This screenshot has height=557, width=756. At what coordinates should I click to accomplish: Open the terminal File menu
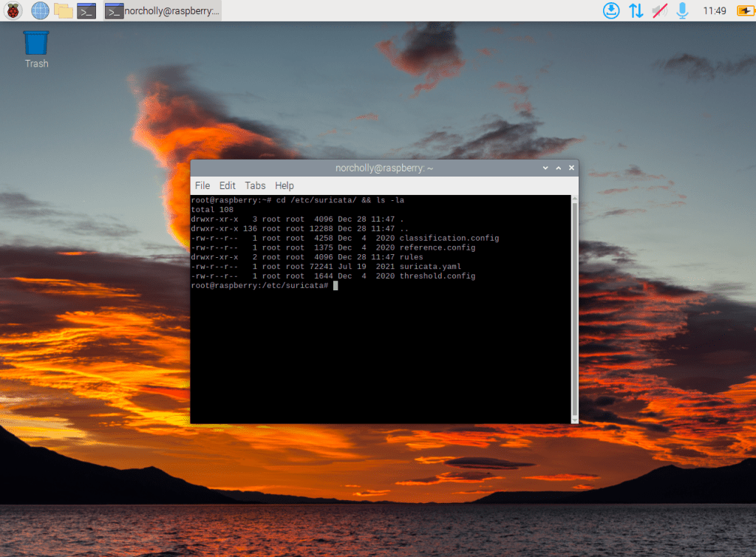[x=202, y=185]
